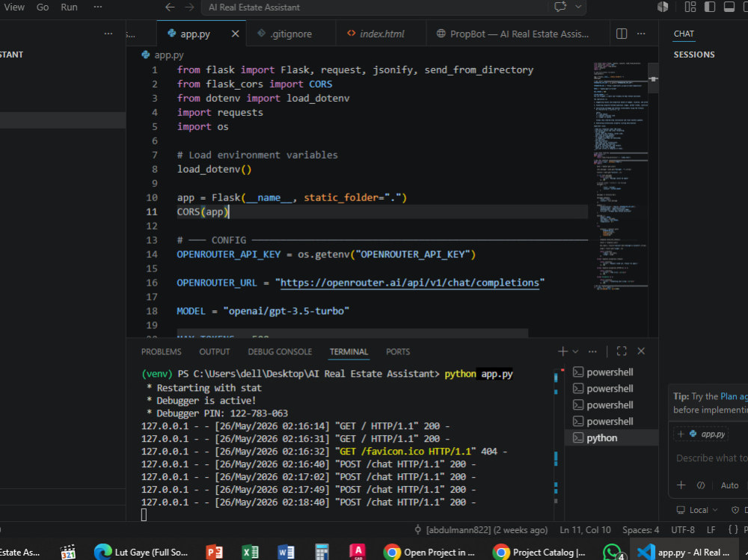Click the language mode braces icon

click(733, 530)
